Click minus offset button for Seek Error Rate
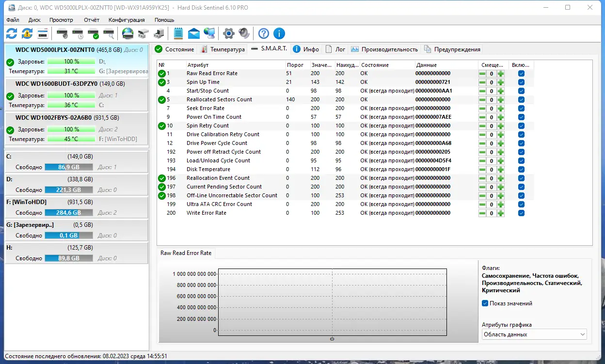Screen dimensions: 605x364 pos(482,109)
